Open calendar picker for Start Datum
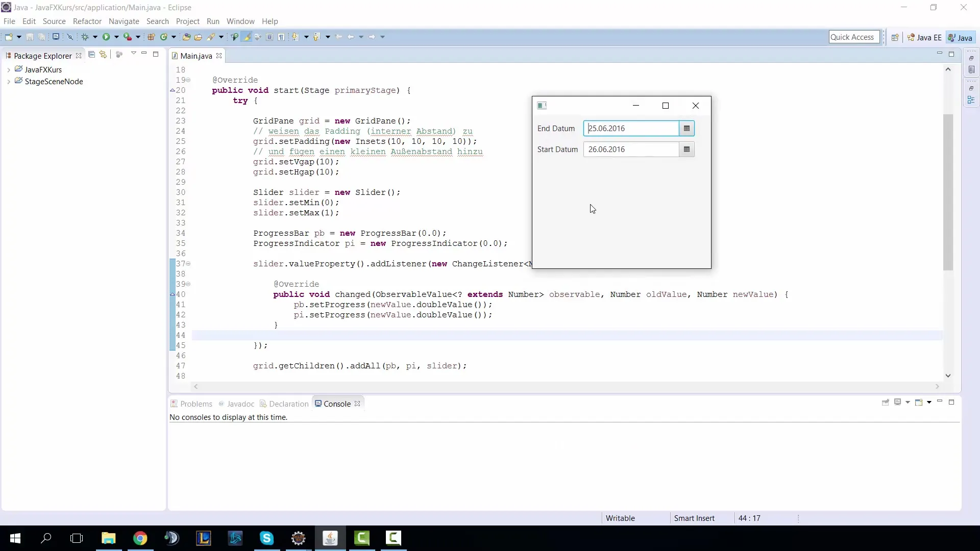980x551 pixels. tap(687, 149)
